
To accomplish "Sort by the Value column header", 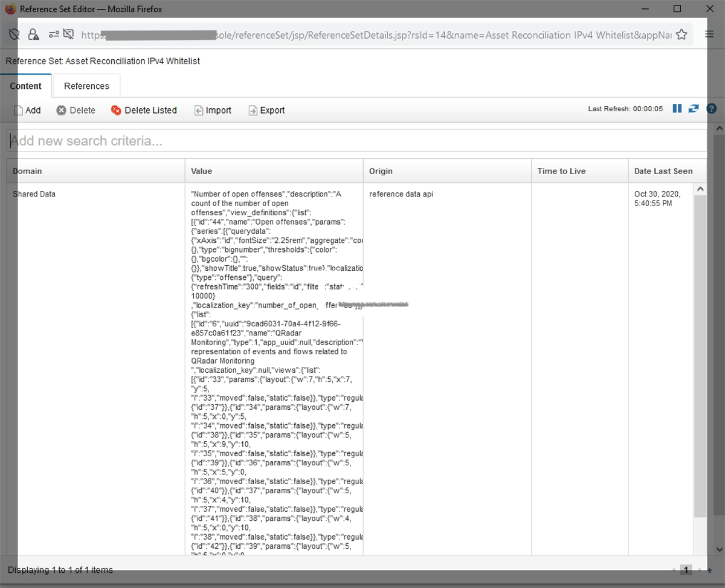I will coord(274,171).
